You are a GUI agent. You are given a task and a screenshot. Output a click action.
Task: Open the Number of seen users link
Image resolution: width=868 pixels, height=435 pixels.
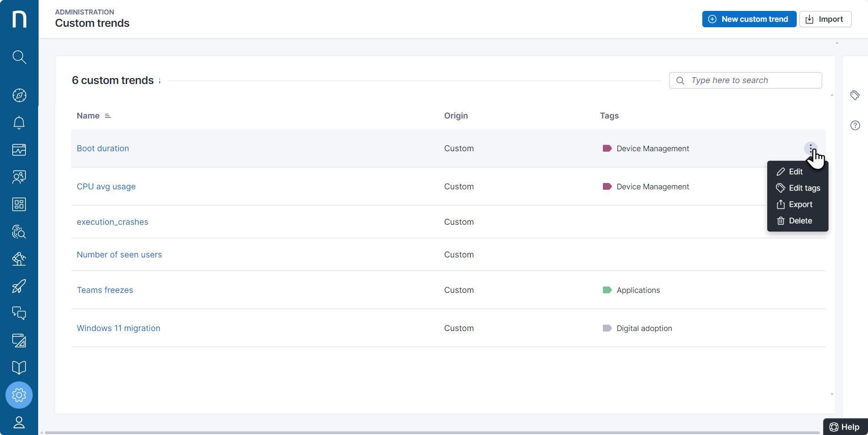(x=119, y=255)
